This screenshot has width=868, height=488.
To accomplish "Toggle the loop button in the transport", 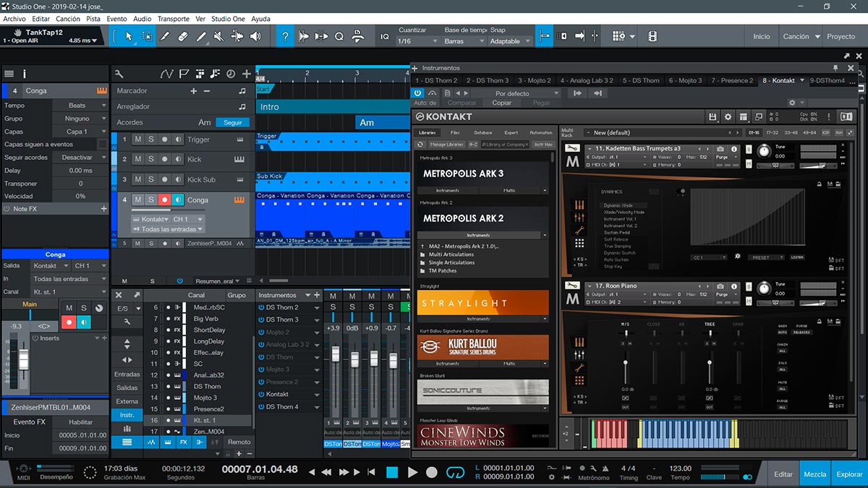I will click(x=455, y=472).
